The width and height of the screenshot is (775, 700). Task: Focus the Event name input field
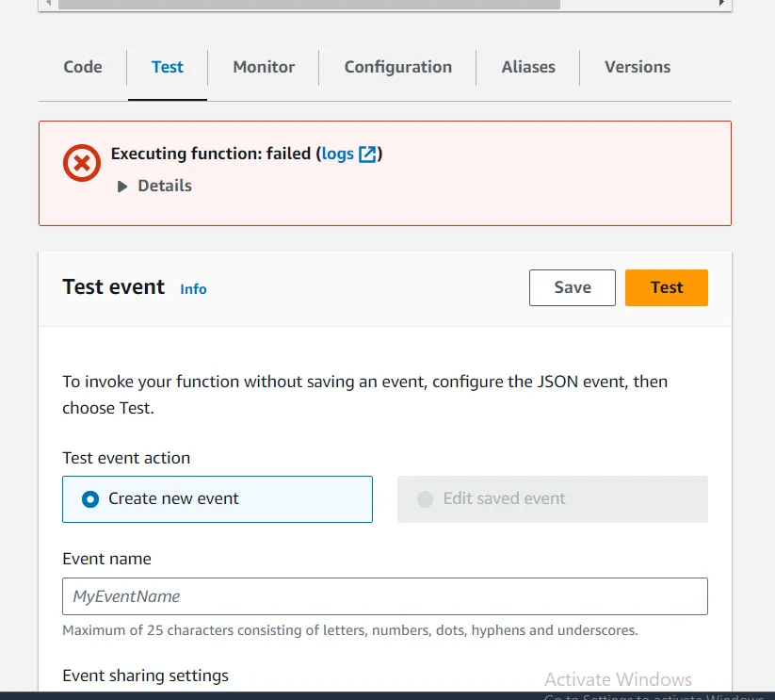(384, 596)
